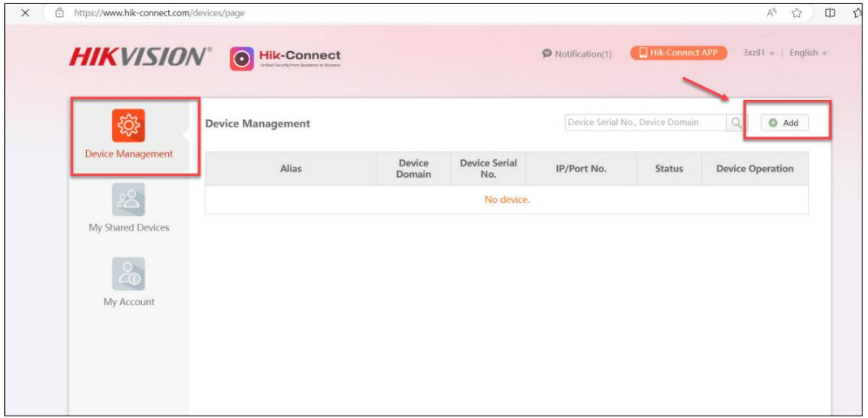This screenshot has width=868, height=418.
Task: Click the read aloud icon in address bar
Action: [x=770, y=13]
